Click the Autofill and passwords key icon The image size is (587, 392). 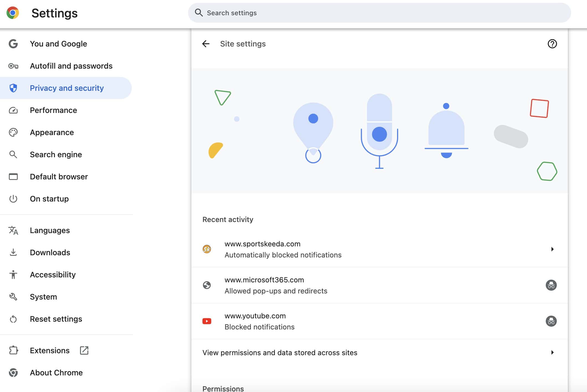click(13, 66)
